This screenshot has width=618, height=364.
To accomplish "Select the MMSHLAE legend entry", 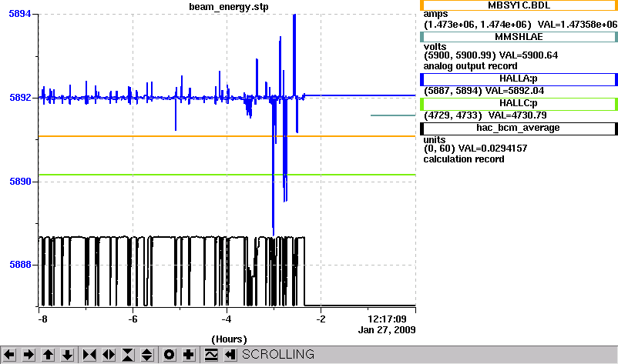I will pyautogui.click(x=519, y=37).
